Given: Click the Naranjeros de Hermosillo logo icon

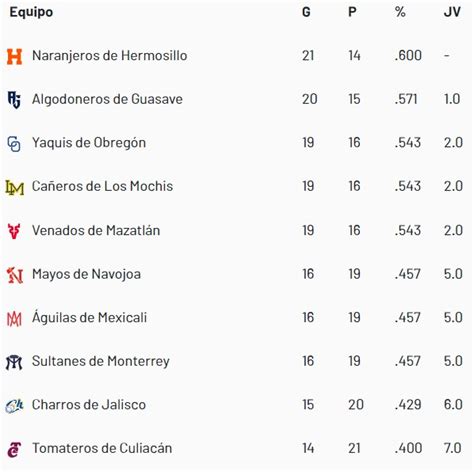Looking at the screenshot, I should (14, 56).
